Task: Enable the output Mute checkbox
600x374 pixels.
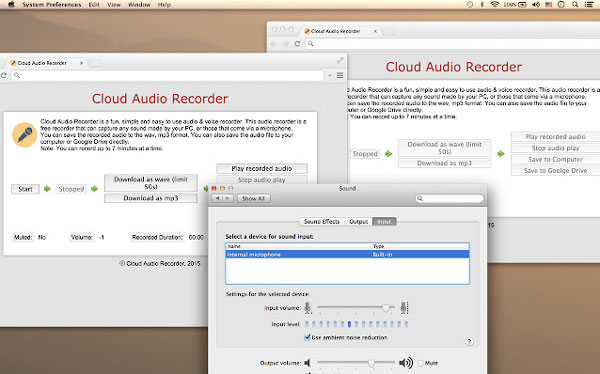Action: [421, 363]
